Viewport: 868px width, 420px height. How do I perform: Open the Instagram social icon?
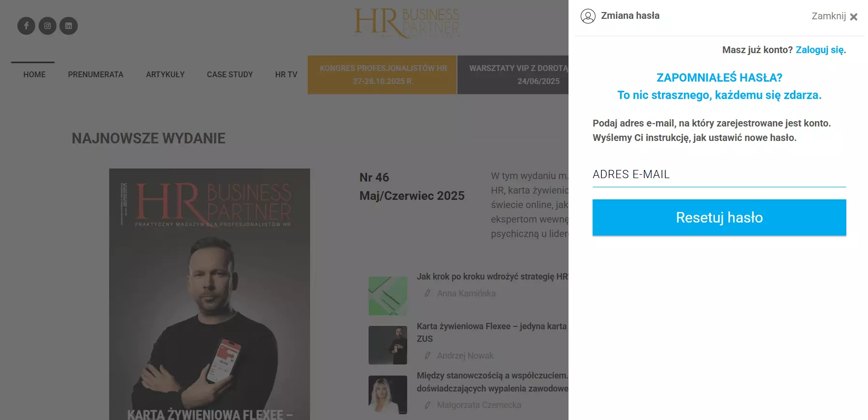coord(47,26)
